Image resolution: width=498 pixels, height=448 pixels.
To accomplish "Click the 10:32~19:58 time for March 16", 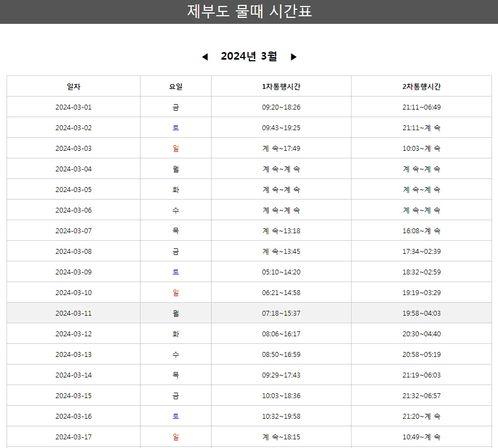I will pos(281,416).
